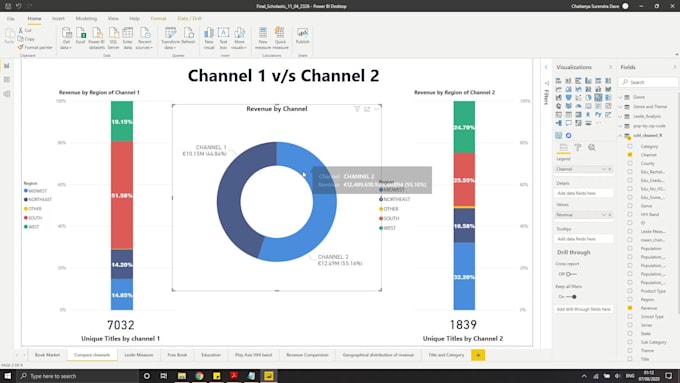Viewport: 680px width, 383px height.
Task: Switch to the Education page tab
Action: click(211, 355)
